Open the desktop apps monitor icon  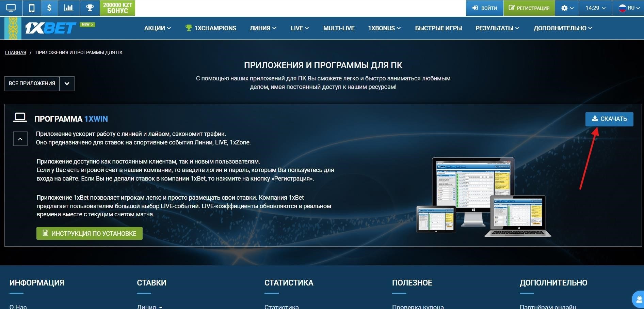click(11, 8)
